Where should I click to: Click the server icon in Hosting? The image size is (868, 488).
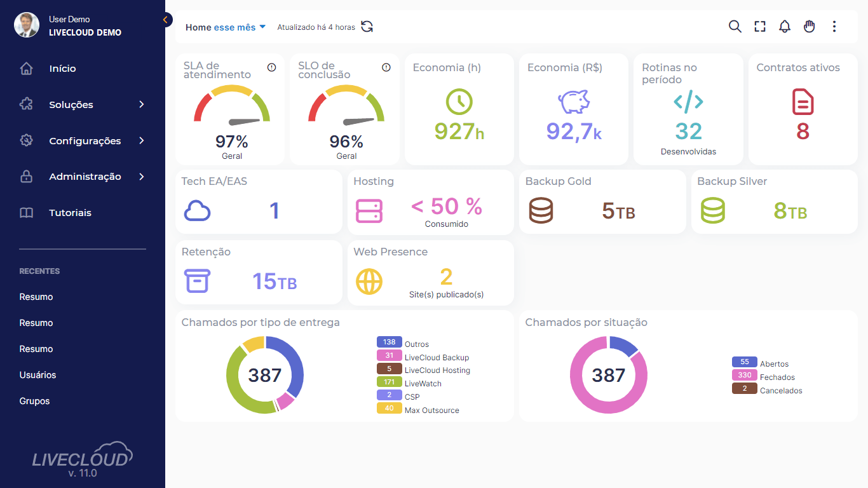pyautogui.click(x=369, y=210)
